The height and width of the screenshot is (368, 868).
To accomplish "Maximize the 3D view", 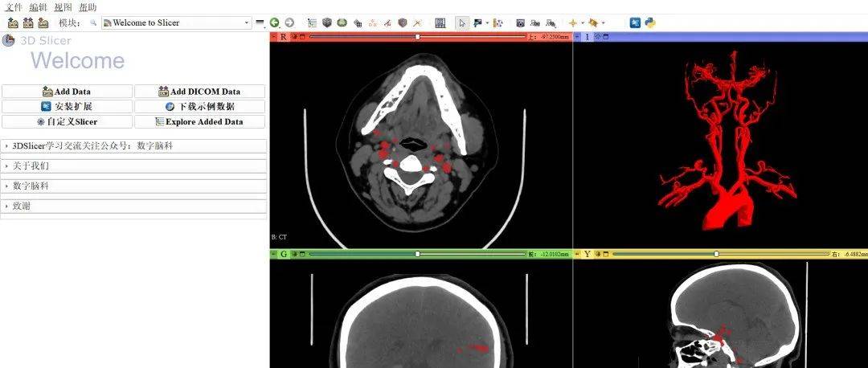I will point(606,36).
